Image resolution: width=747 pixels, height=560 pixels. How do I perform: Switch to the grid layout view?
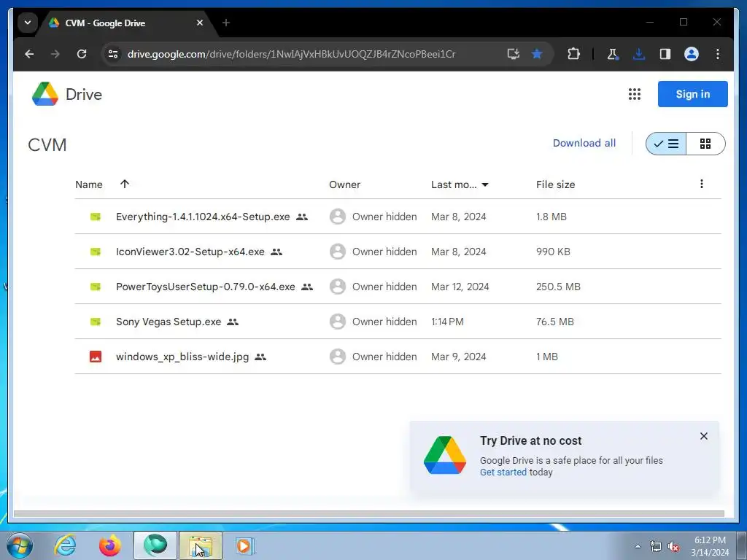point(705,144)
